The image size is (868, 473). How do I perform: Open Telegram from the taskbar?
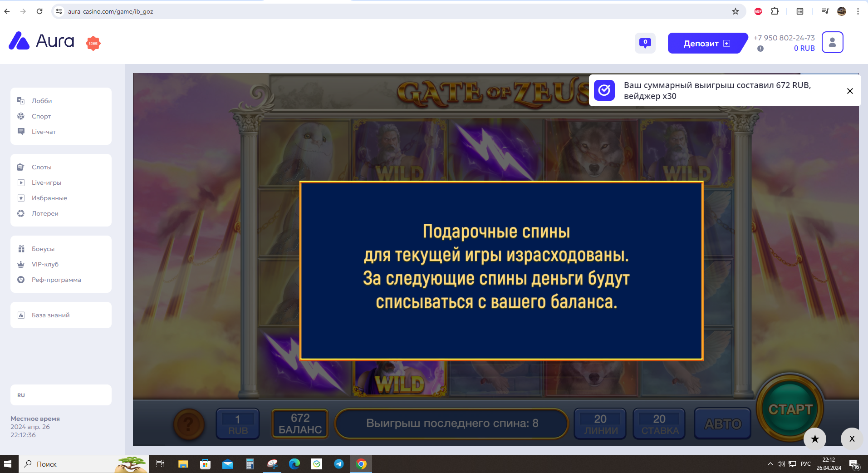point(339,464)
